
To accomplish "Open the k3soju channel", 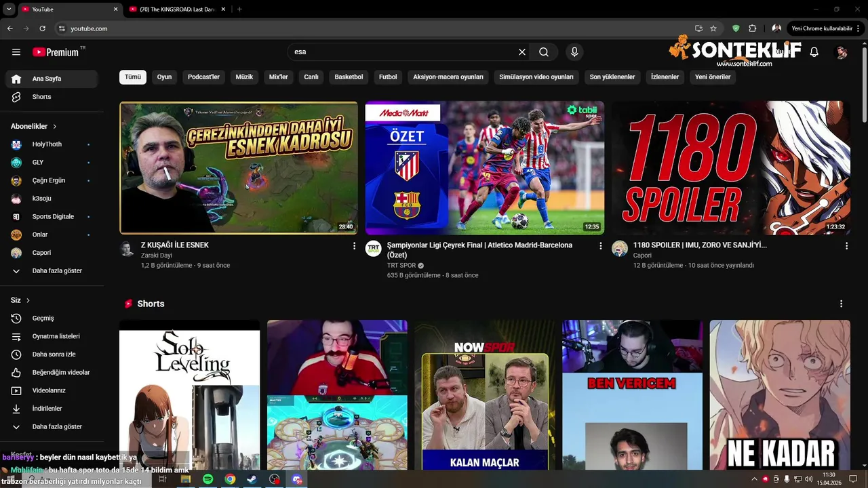I will 52,199.
